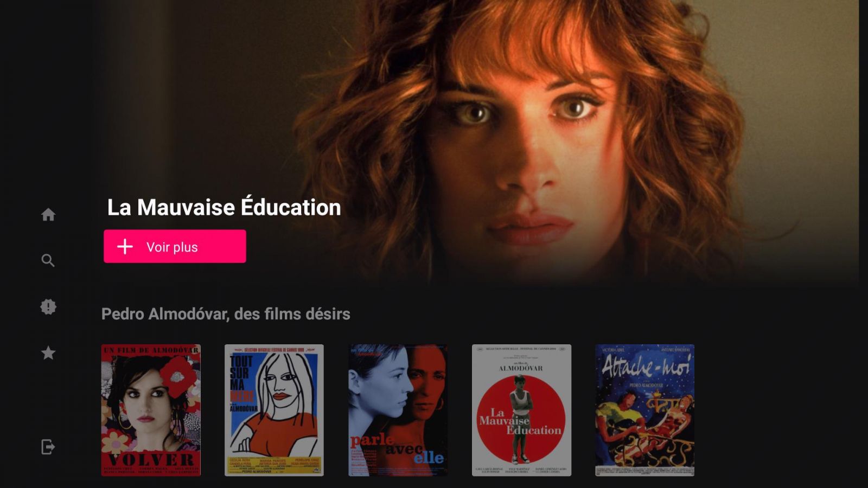Open favorites star icon in sidebar

point(48,353)
